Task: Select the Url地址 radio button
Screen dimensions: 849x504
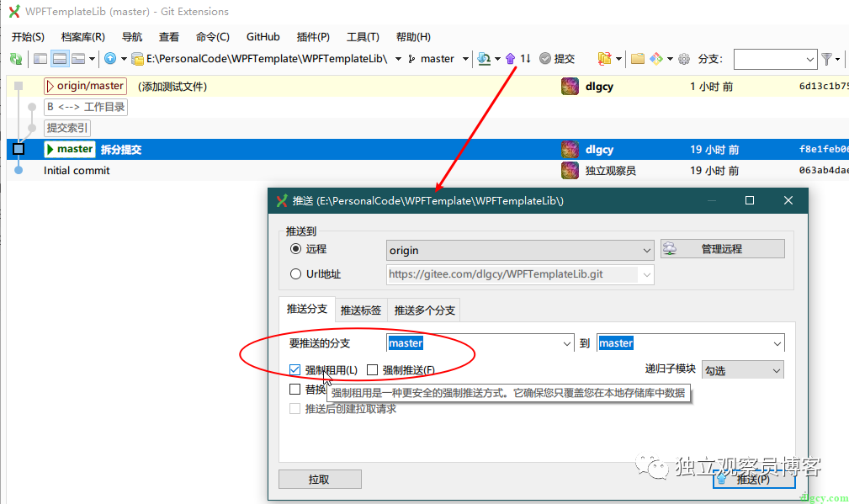Action: [298, 272]
